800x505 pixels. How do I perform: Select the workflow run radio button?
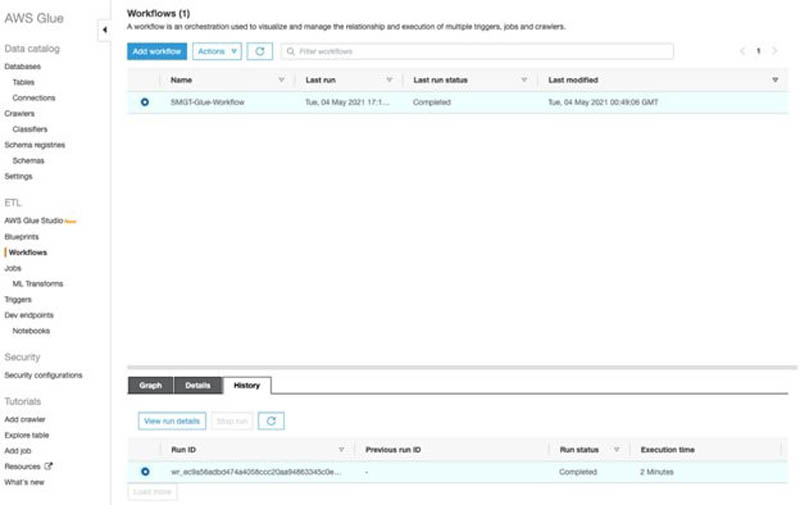coord(145,471)
